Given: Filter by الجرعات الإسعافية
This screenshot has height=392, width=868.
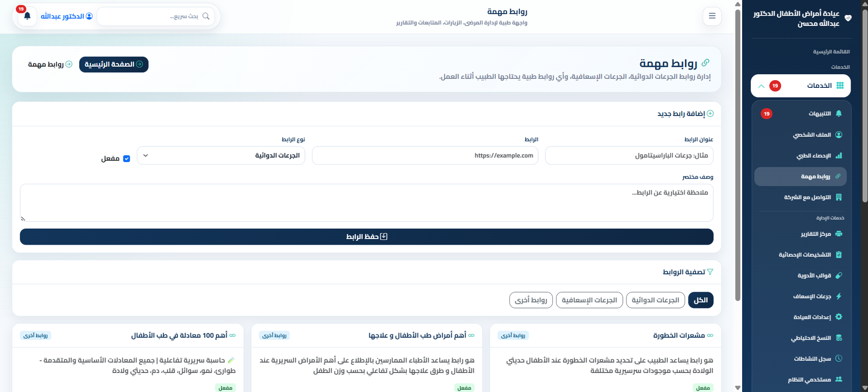Looking at the screenshot, I should (589, 300).
